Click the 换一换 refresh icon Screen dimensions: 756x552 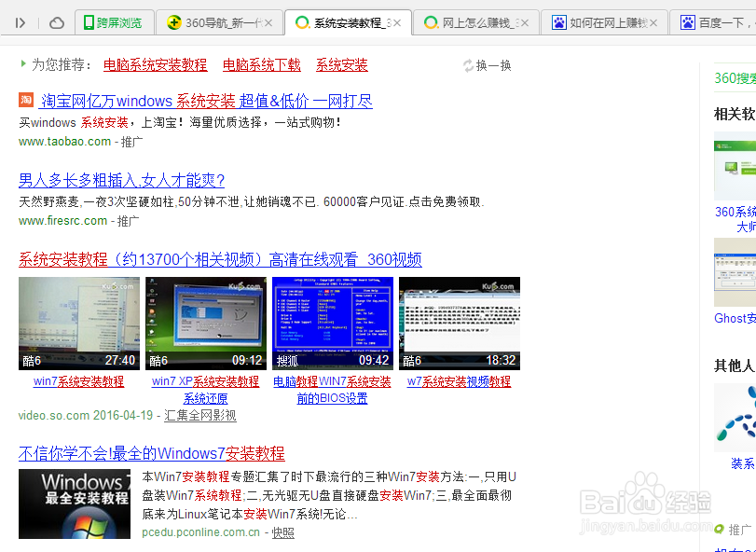click(468, 65)
